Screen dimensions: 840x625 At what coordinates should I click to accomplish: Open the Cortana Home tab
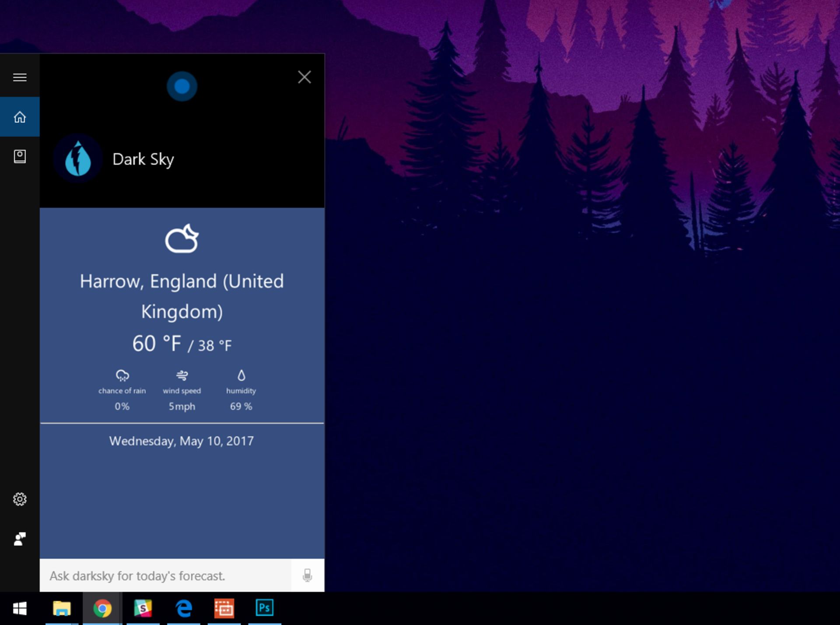[20, 117]
